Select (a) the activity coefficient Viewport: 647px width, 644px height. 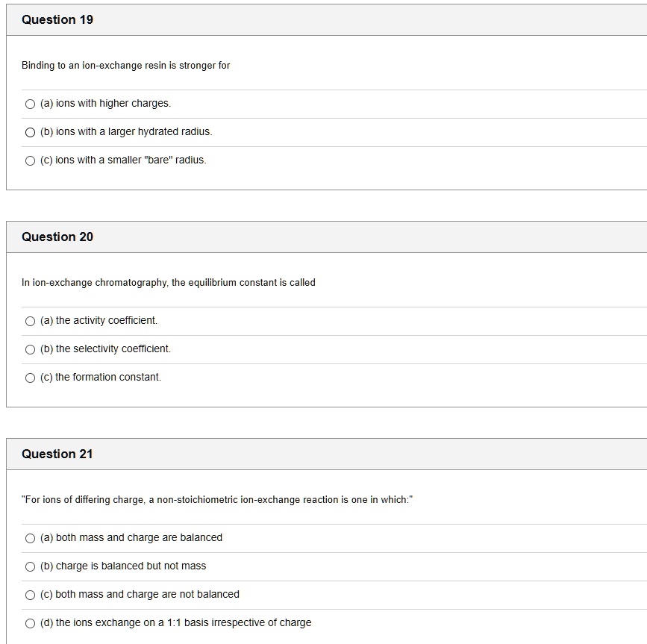click(30, 321)
